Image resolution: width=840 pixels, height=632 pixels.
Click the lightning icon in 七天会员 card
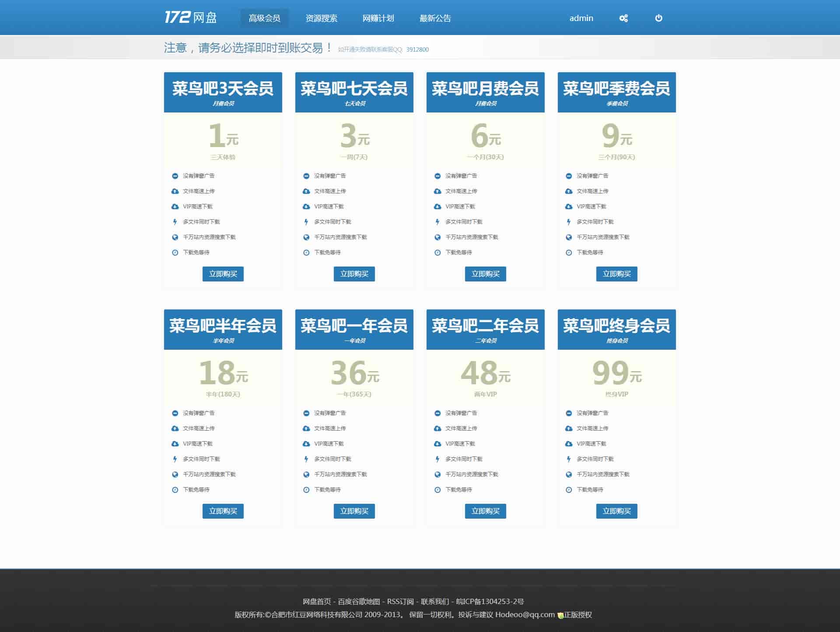306,222
